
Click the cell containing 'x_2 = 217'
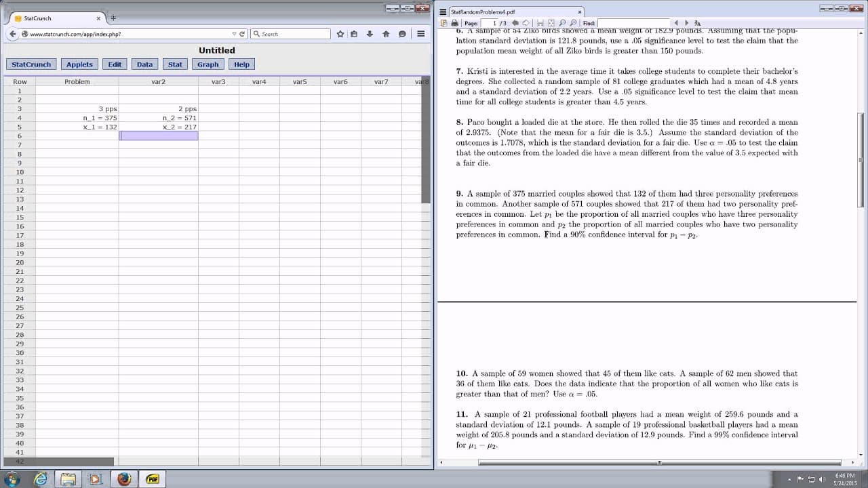159,127
